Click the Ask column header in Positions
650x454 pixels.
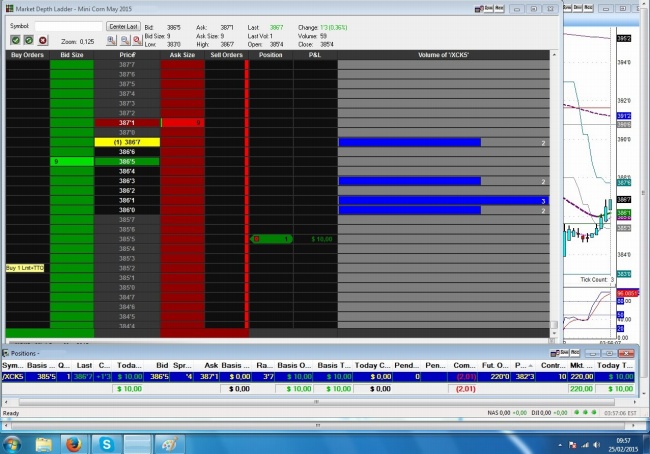pyautogui.click(x=211, y=365)
